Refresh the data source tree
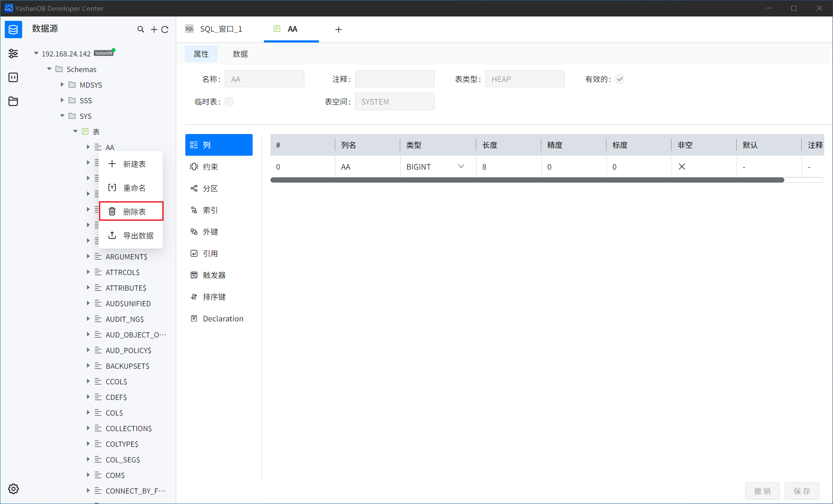This screenshot has width=833, height=504. click(x=165, y=29)
